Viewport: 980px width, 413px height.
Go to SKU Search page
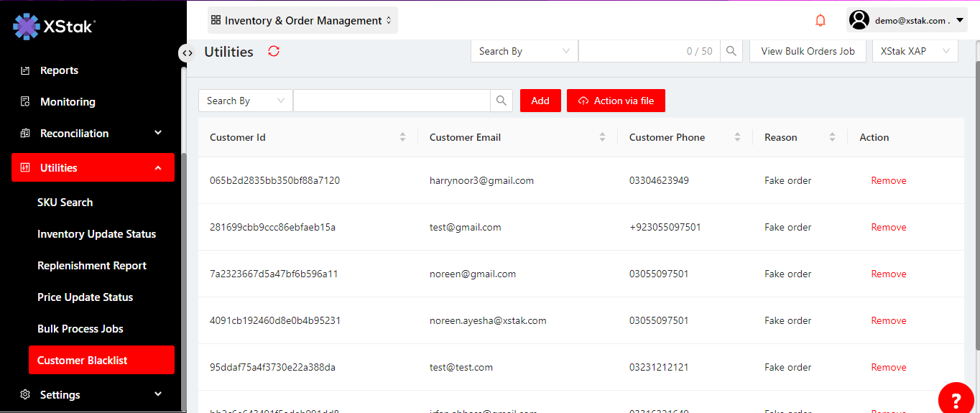click(x=65, y=203)
